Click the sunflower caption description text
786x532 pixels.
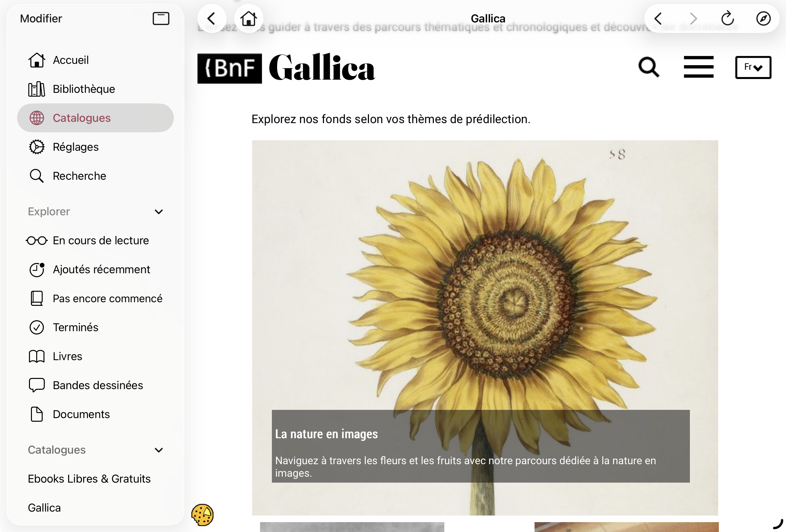point(465,467)
